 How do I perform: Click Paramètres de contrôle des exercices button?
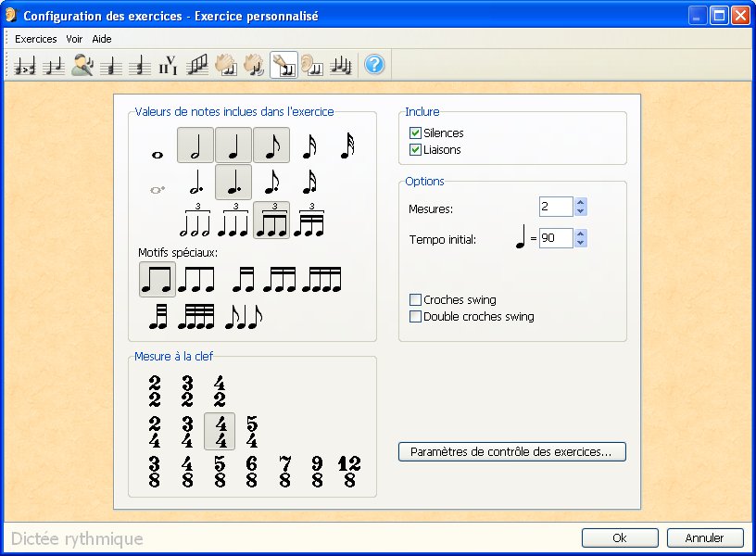[511, 452]
